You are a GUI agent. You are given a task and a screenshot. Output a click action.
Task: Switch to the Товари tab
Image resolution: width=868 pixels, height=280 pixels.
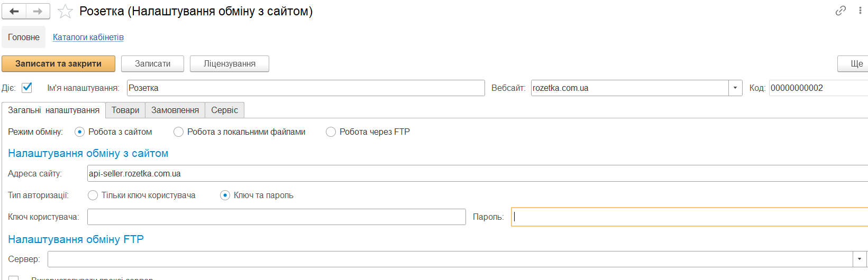[x=125, y=110]
